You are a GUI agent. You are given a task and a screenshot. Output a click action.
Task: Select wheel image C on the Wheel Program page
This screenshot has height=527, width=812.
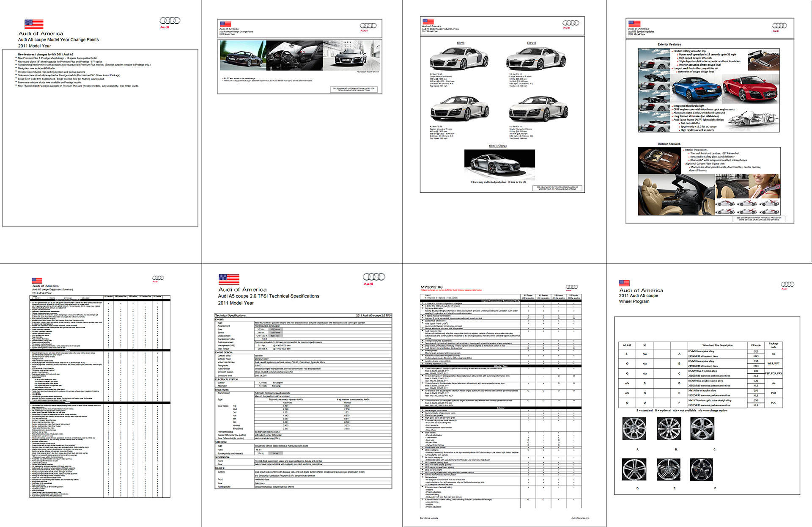click(x=702, y=428)
